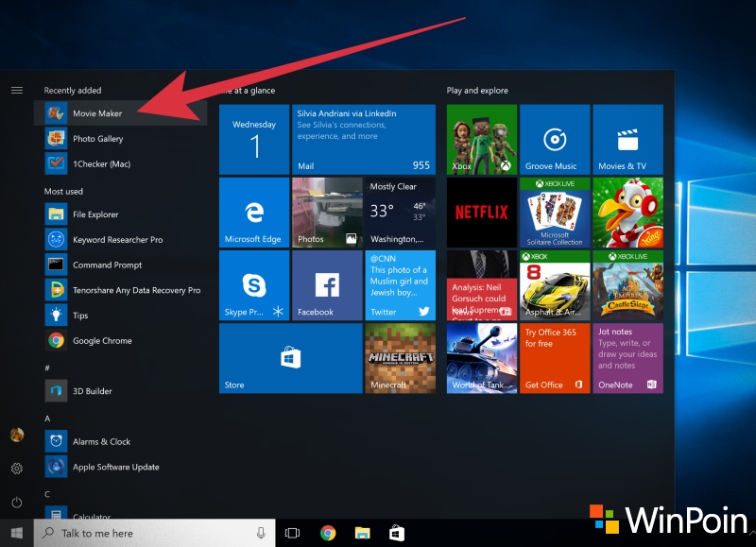Open the Mail tile with 955 unread

[x=364, y=139]
